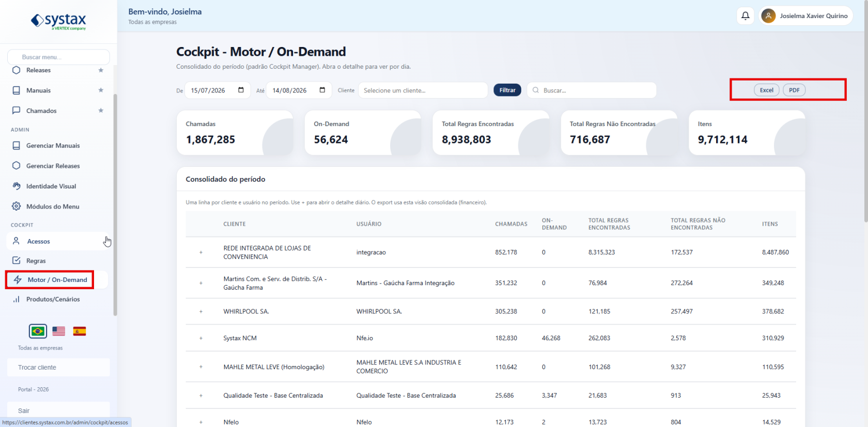Click the Total Regras Encontradas card

pyautogui.click(x=491, y=133)
